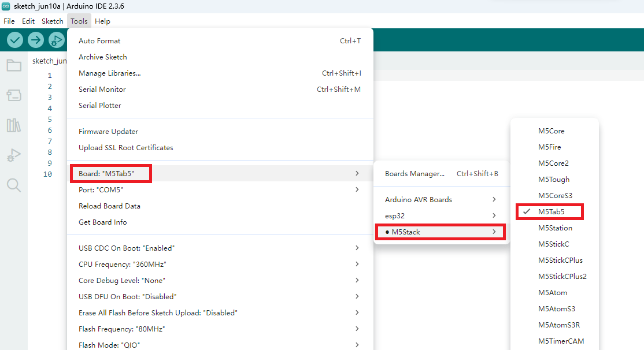
Task: Open the Debug sidebar panel icon
Action: [14, 155]
